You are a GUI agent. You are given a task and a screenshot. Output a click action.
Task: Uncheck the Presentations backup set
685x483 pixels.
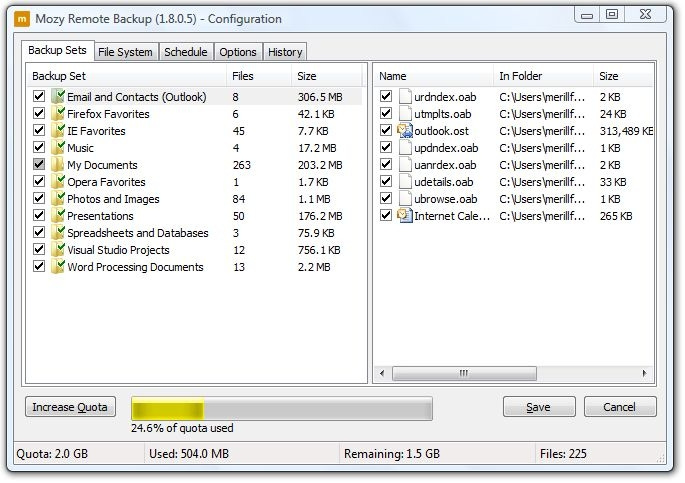tap(39, 215)
